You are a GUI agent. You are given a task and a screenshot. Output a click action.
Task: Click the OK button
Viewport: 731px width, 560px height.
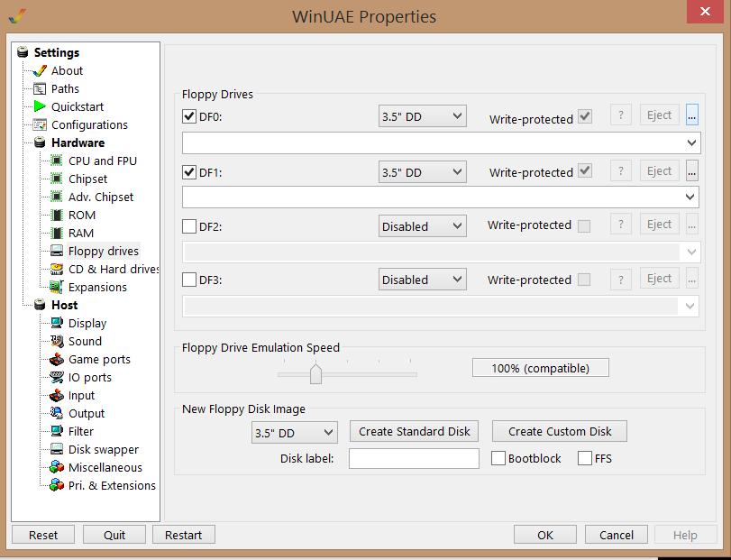pos(545,535)
